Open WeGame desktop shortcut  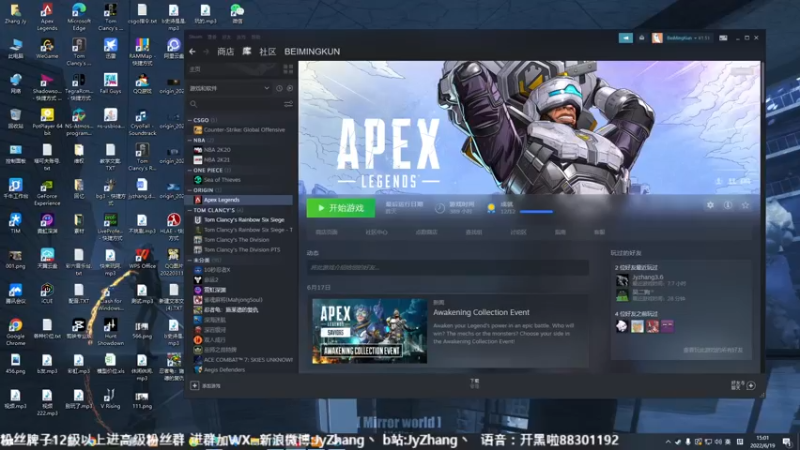pos(47,48)
